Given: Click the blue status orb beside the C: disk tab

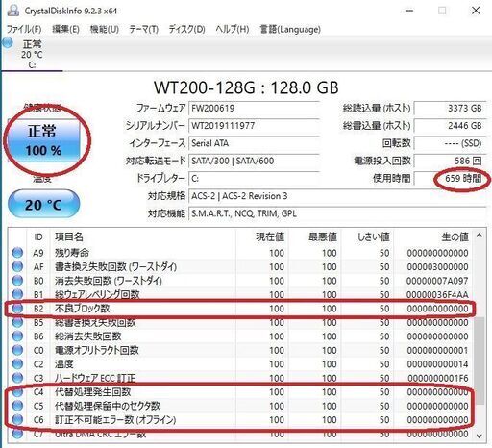Looking at the screenshot, I should click(8, 42).
